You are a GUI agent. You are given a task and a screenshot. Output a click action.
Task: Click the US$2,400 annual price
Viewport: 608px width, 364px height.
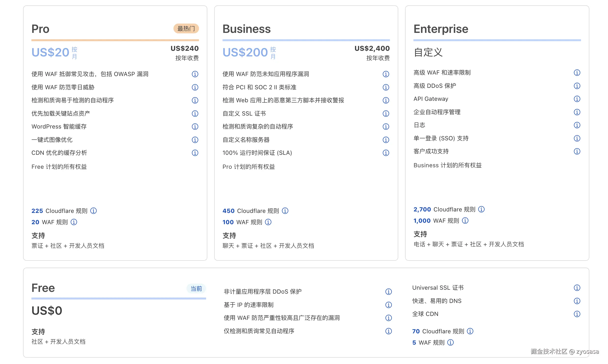tap(372, 49)
